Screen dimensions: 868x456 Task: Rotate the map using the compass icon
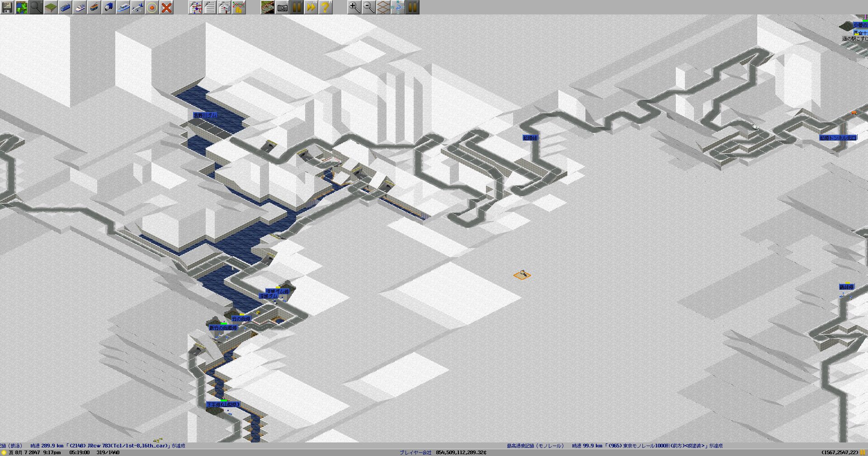(x=398, y=7)
